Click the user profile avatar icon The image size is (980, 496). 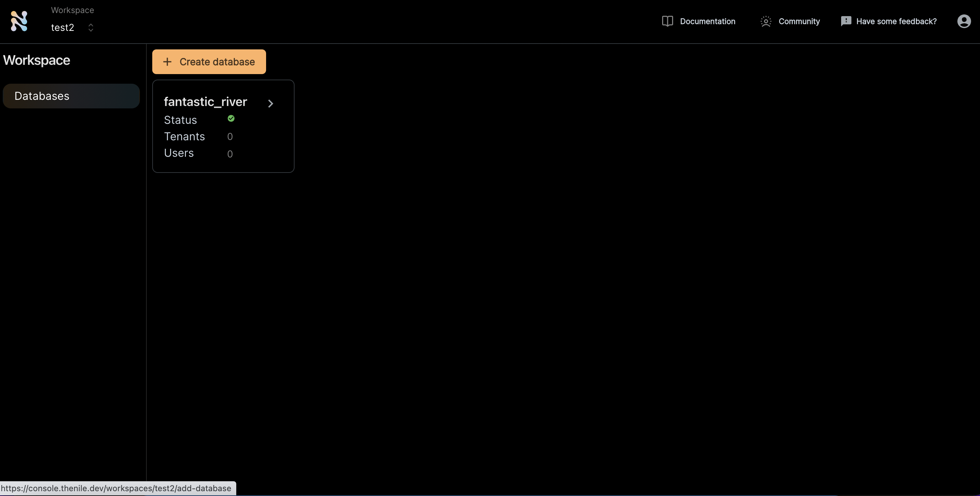pos(964,20)
